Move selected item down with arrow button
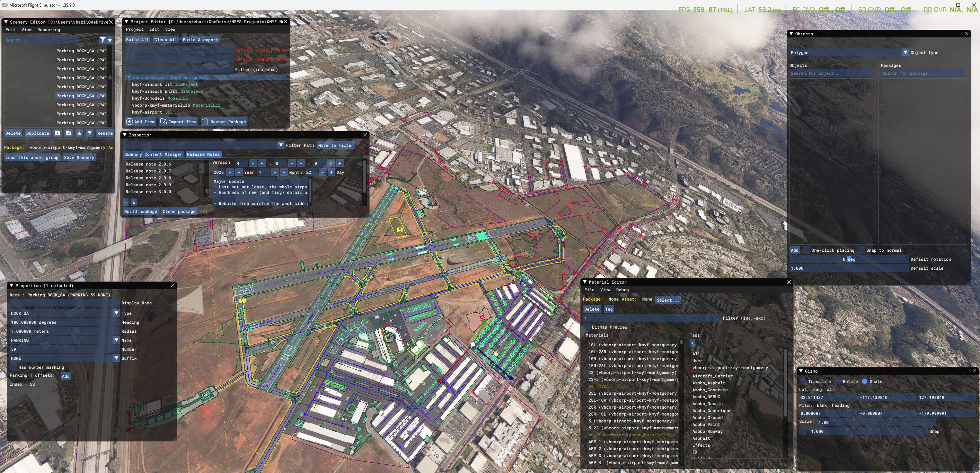The height and width of the screenshot is (473, 980). (90, 133)
